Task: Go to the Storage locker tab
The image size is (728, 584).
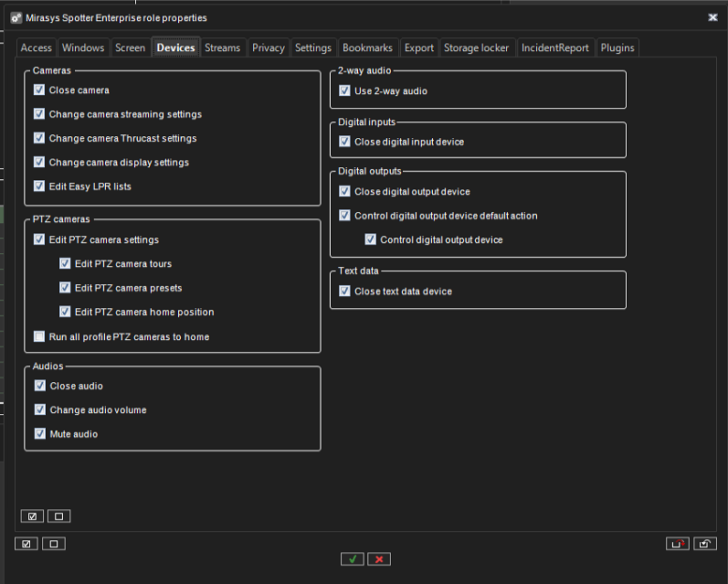Action: (x=476, y=48)
